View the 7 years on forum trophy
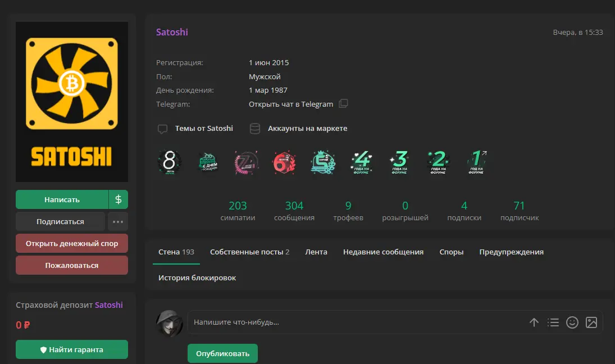The height and width of the screenshot is (364, 615). 247,162
